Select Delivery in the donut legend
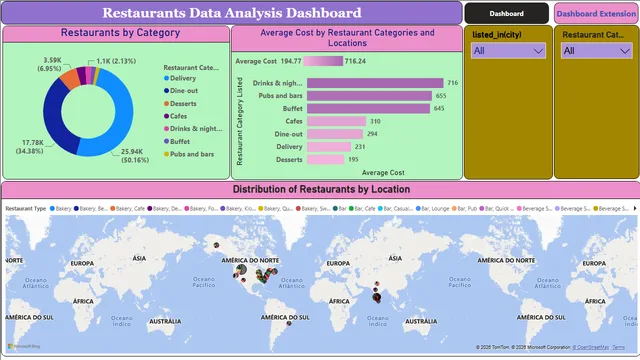The height and width of the screenshot is (360, 640). pos(180,78)
